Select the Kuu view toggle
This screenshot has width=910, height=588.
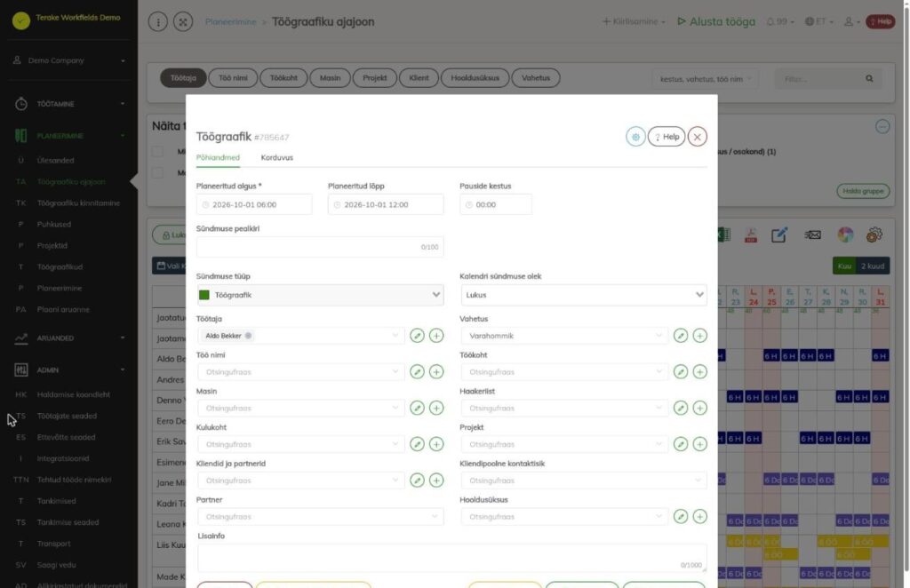[x=844, y=266]
